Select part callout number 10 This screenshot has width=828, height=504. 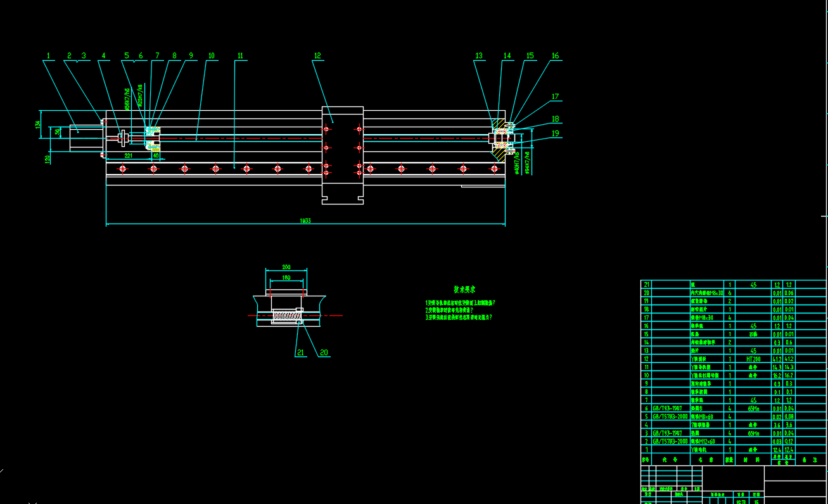(x=211, y=56)
